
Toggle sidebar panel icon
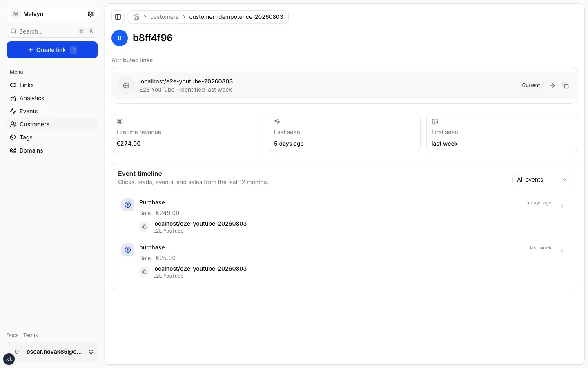click(x=118, y=17)
